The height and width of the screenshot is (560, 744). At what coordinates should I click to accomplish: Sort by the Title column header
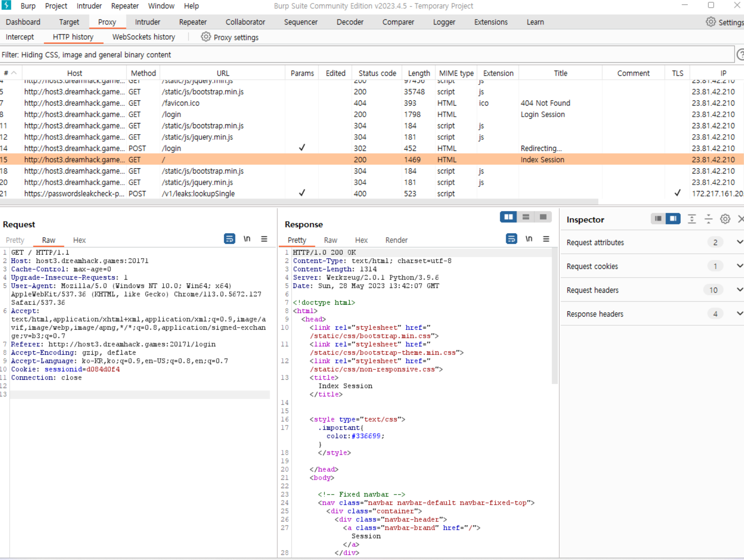pyautogui.click(x=560, y=73)
